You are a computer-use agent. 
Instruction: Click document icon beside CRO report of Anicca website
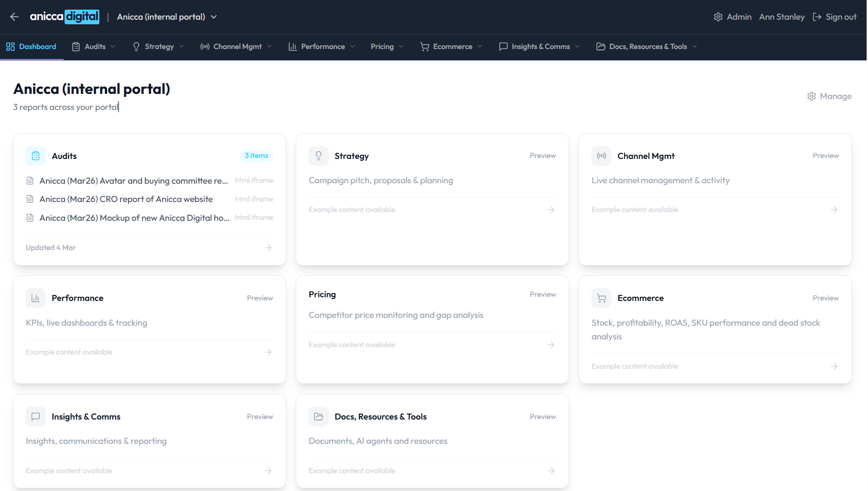30,199
